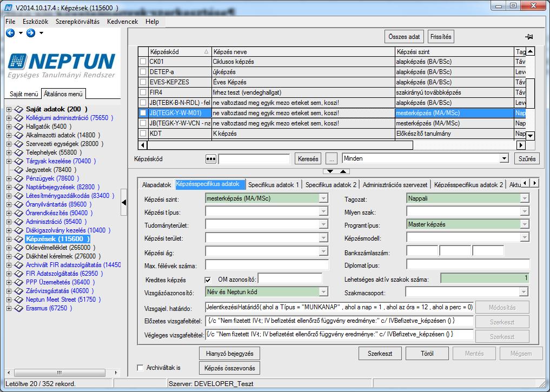Open the Kedvencek menu
This screenshot has width=550, height=392.
[122, 22]
